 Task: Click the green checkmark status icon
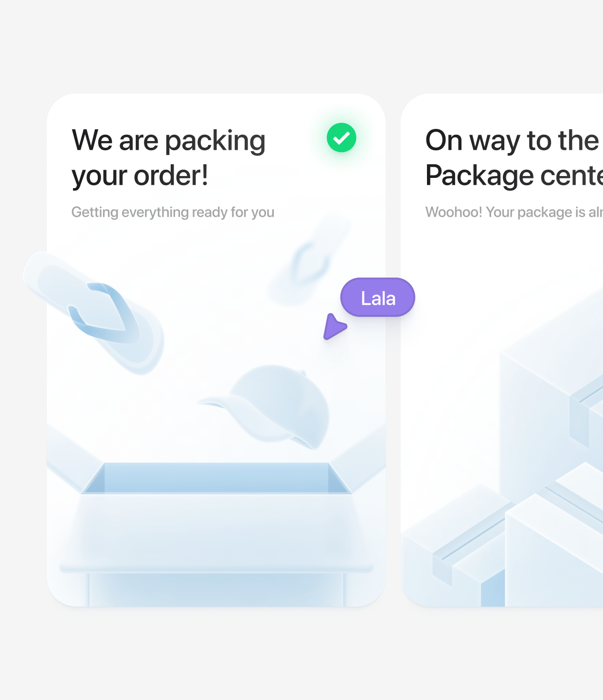[341, 138]
